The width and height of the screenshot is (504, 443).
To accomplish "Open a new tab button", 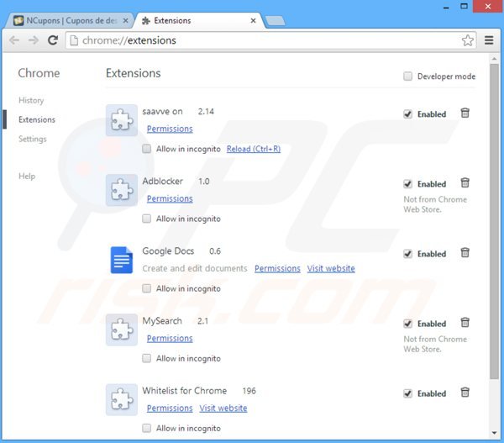I will (276, 21).
